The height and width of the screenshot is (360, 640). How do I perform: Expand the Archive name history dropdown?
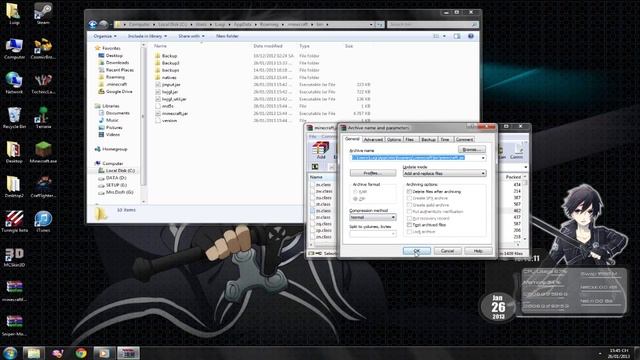click(x=483, y=158)
